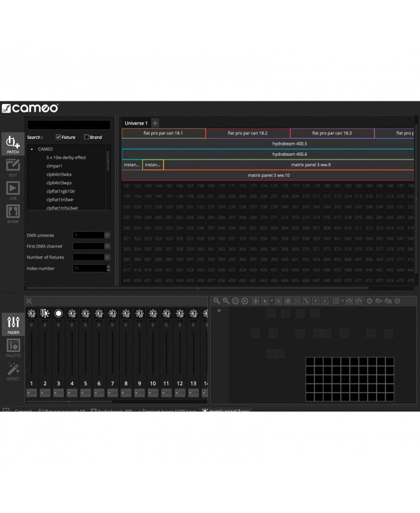Select matrix panel 3 ww.10 block
Image resolution: width=420 pixels, height=513 pixels.
pos(268,175)
